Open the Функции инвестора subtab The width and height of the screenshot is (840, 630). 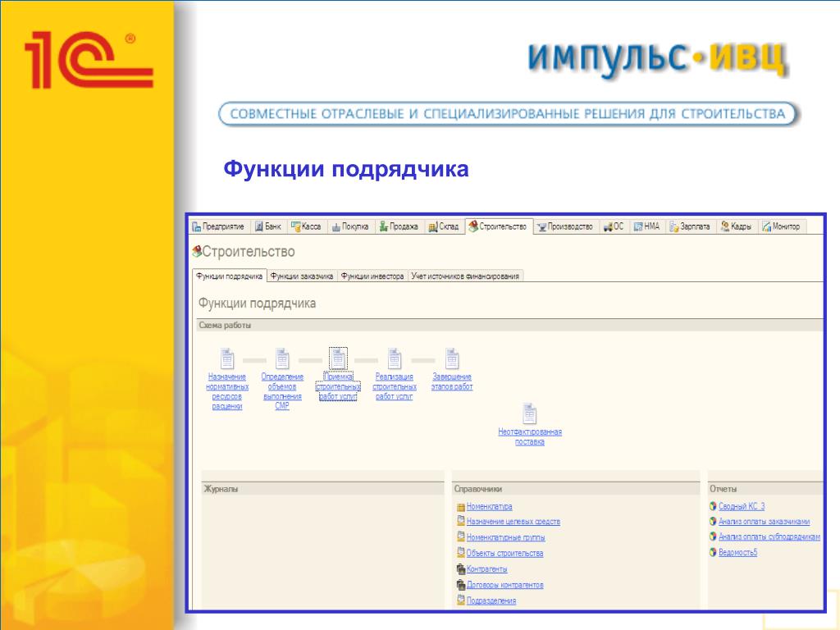(x=372, y=276)
